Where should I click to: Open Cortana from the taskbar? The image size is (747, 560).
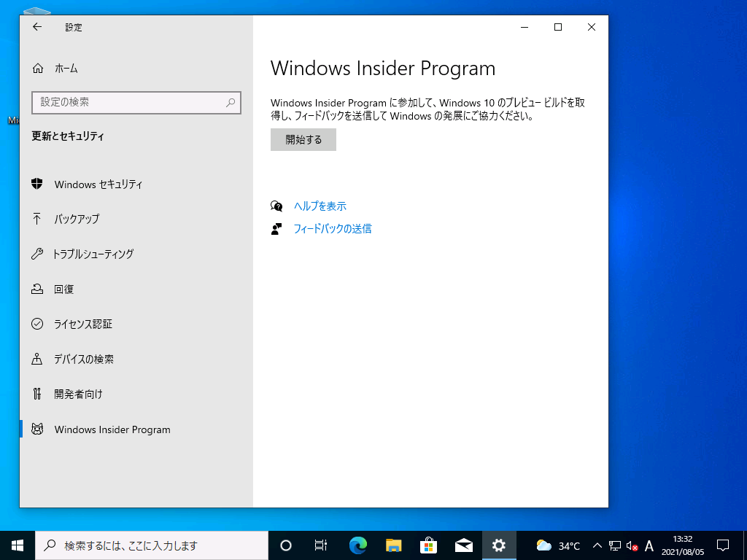[x=286, y=545]
